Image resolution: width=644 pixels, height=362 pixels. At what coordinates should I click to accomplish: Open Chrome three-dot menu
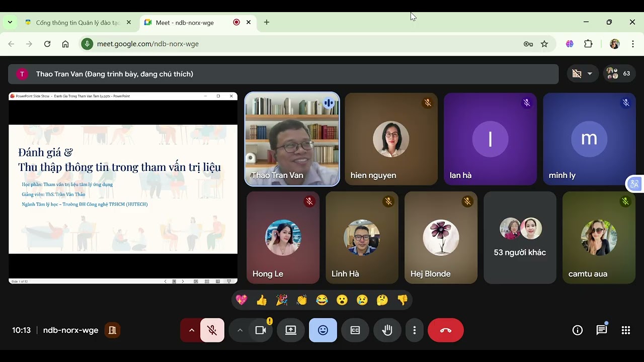633,44
